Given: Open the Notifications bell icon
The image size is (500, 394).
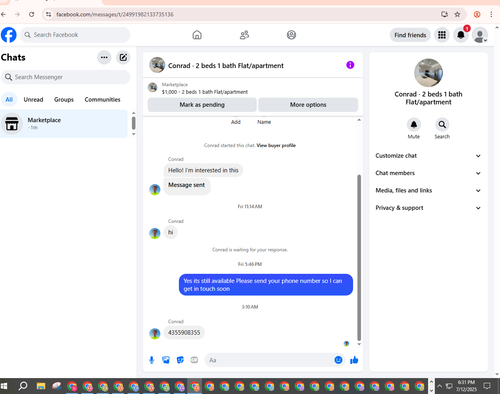Looking at the screenshot, I should [461, 35].
